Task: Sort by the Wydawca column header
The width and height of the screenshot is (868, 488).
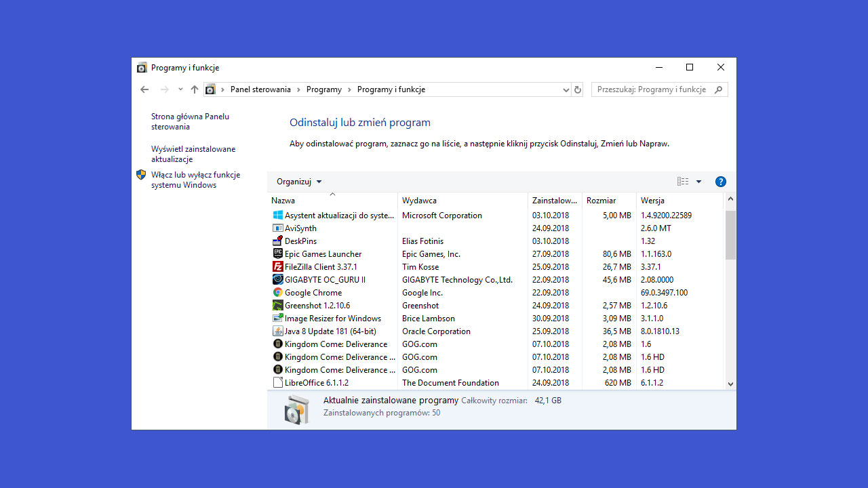Action: click(463, 201)
